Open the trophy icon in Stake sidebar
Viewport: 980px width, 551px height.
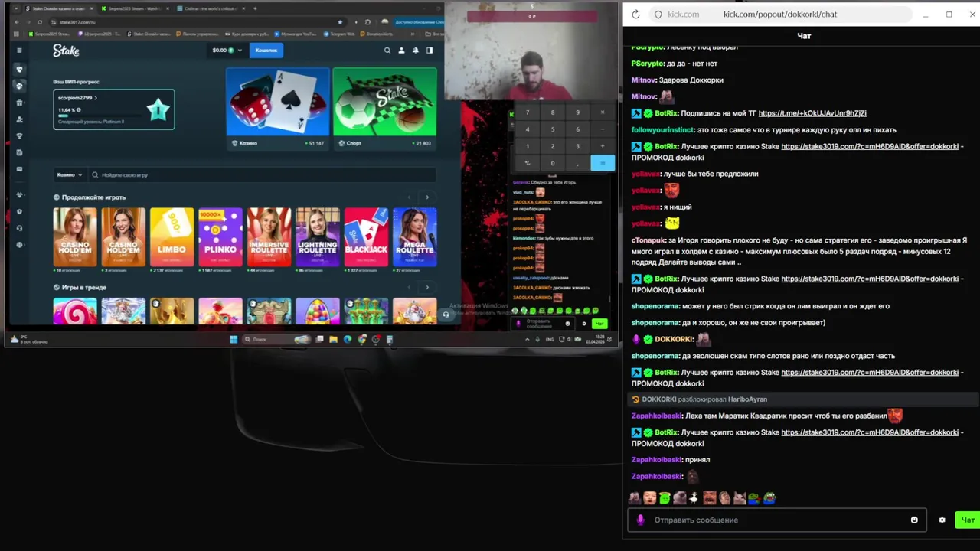point(19,136)
